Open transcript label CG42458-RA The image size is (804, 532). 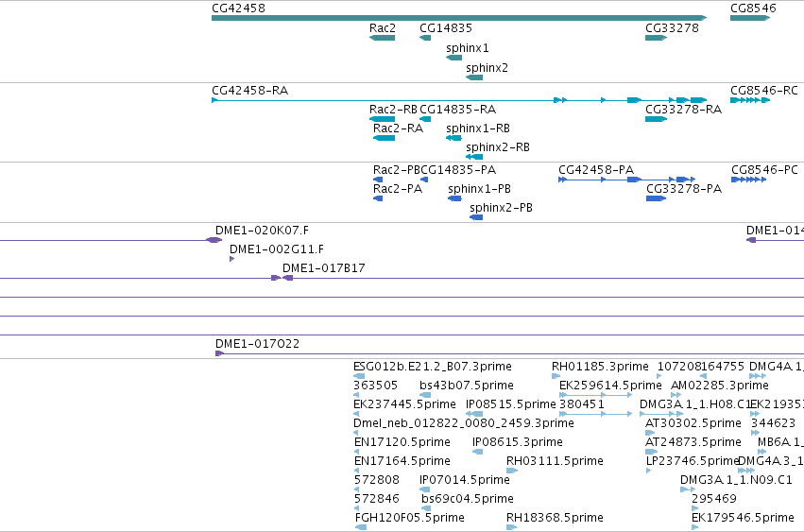pos(250,91)
